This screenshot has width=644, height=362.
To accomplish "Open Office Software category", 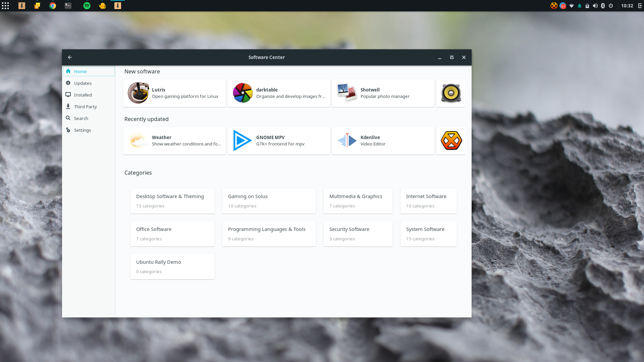I will (x=172, y=234).
